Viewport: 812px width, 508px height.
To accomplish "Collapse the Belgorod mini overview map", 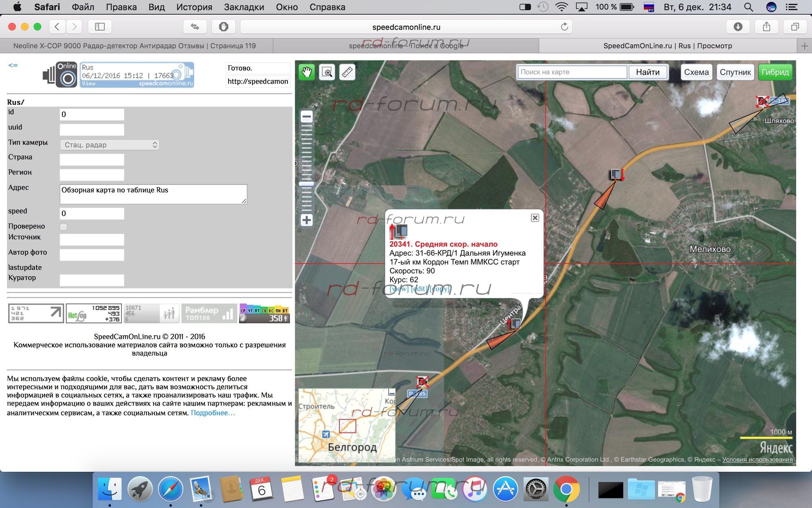I will (x=391, y=392).
